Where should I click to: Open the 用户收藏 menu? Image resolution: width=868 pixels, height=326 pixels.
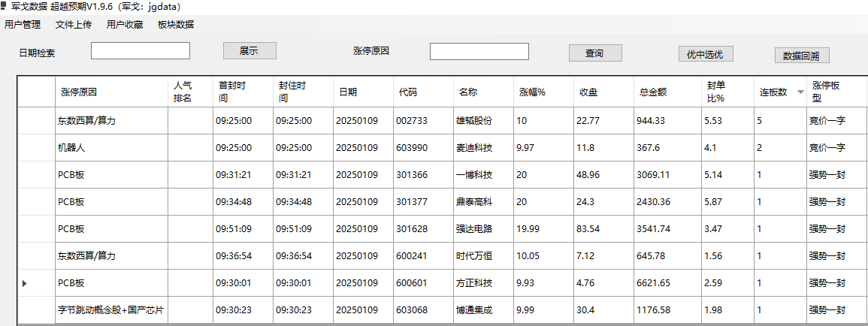point(125,24)
